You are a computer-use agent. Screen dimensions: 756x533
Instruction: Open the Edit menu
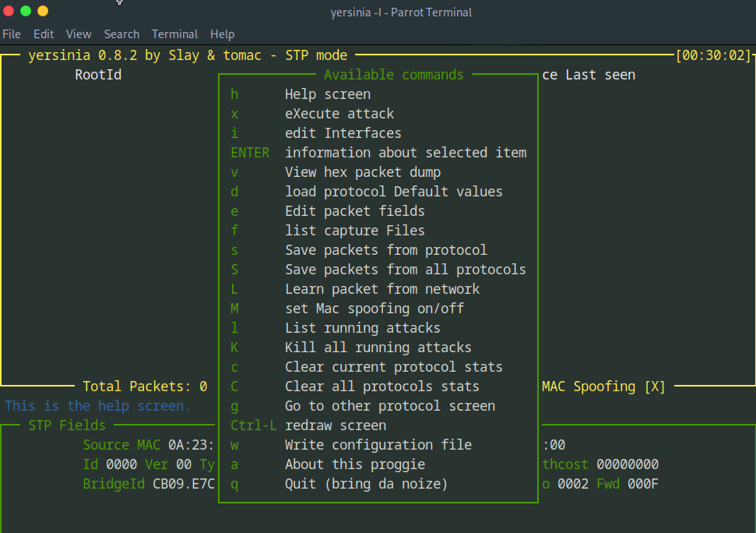[x=44, y=34]
